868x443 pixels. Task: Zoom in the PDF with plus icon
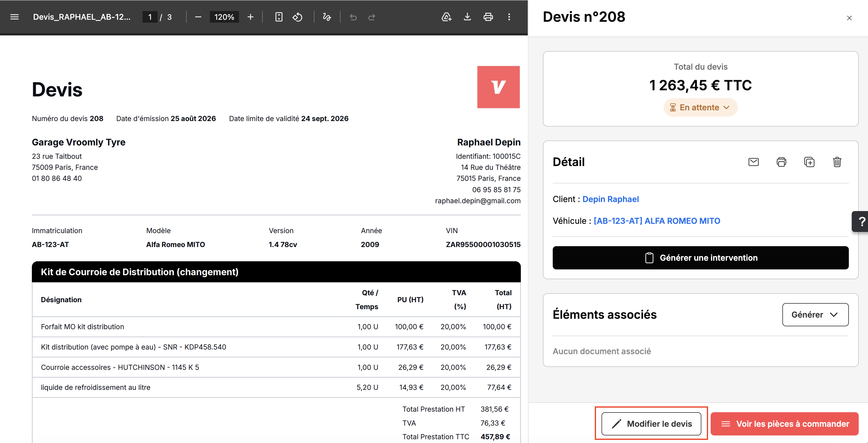[250, 17]
